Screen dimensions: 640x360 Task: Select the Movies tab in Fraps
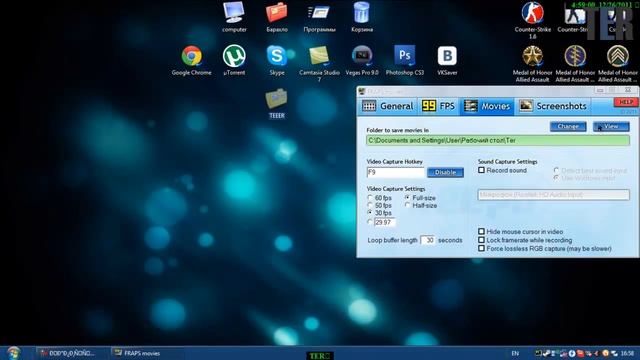(487, 106)
